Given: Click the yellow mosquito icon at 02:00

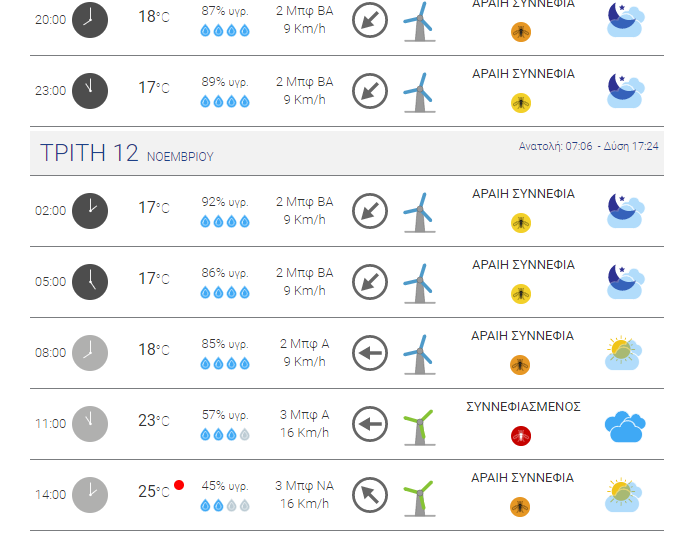Looking at the screenshot, I should (x=521, y=223).
